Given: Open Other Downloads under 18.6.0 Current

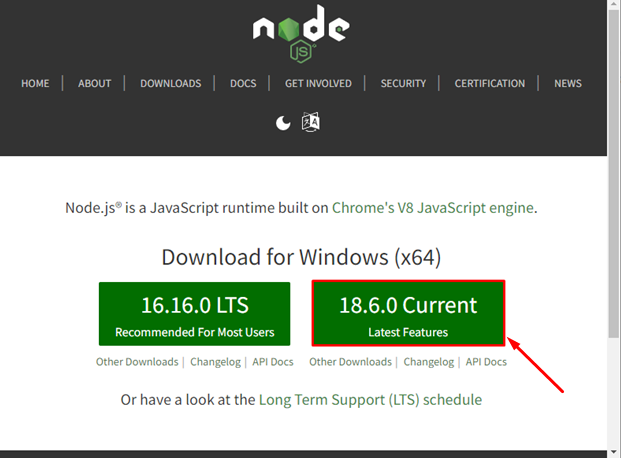Looking at the screenshot, I should point(351,362).
